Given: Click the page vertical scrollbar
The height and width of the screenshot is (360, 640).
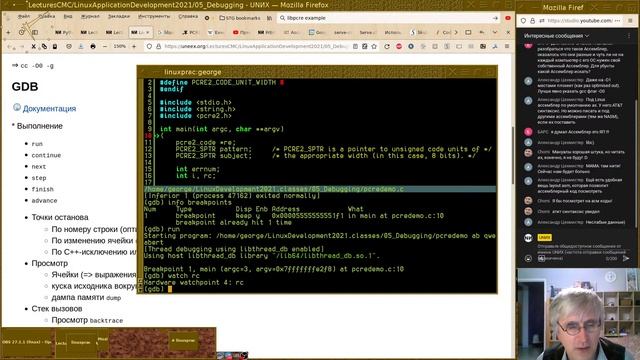Looking at the screenshot, I should click(x=513, y=155).
